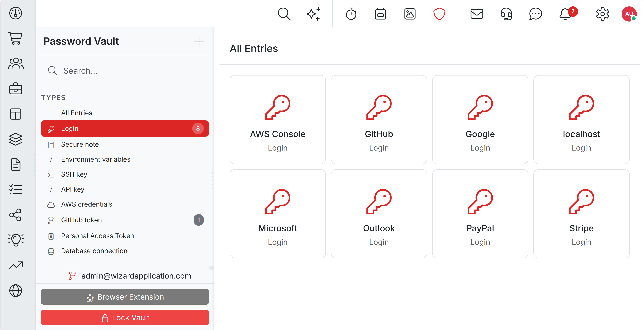Open the checklist tasks sidebar icon
644x330 pixels.
(15, 189)
